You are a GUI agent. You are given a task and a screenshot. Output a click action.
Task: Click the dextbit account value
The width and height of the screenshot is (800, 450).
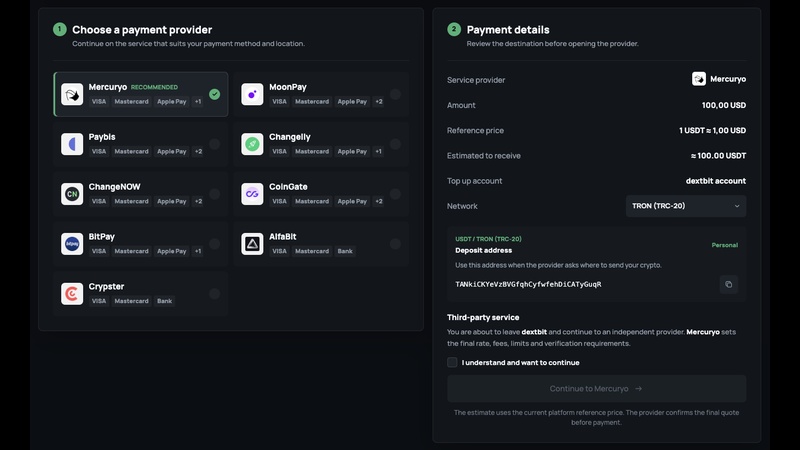coord(715,181)
